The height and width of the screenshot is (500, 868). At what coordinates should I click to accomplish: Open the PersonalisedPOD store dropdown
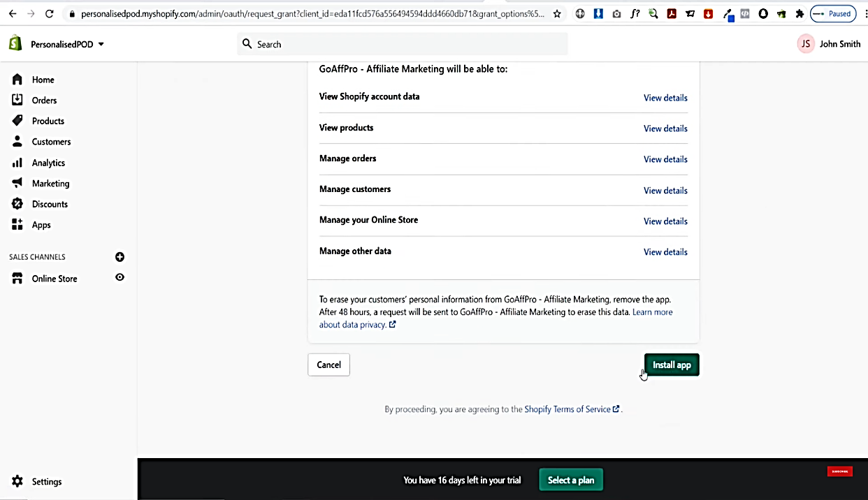(x=67, y=44)
